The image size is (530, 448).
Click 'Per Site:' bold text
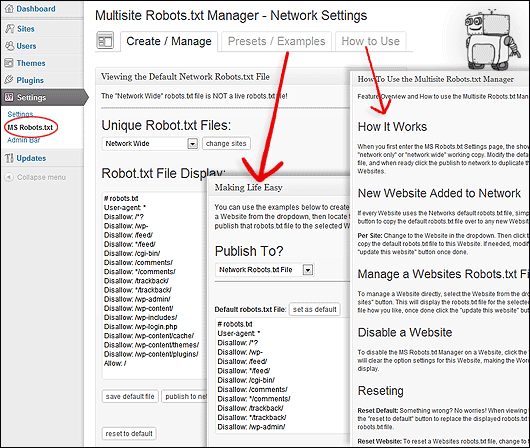tap(370, 235)
